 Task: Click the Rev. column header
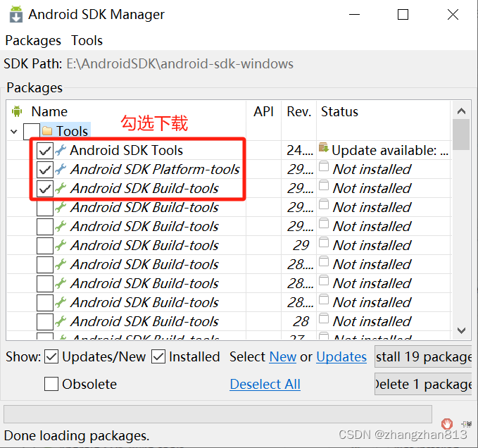coord(298,111)
